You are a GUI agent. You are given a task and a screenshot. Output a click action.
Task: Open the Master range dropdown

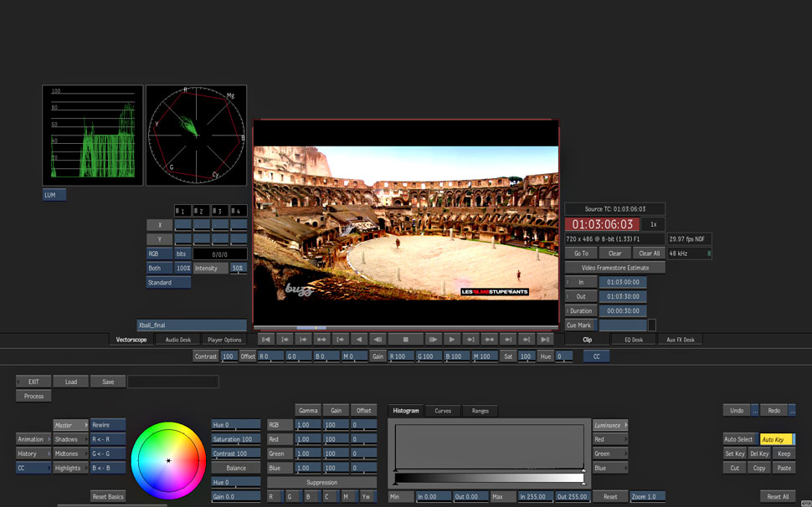pos(70,425)
